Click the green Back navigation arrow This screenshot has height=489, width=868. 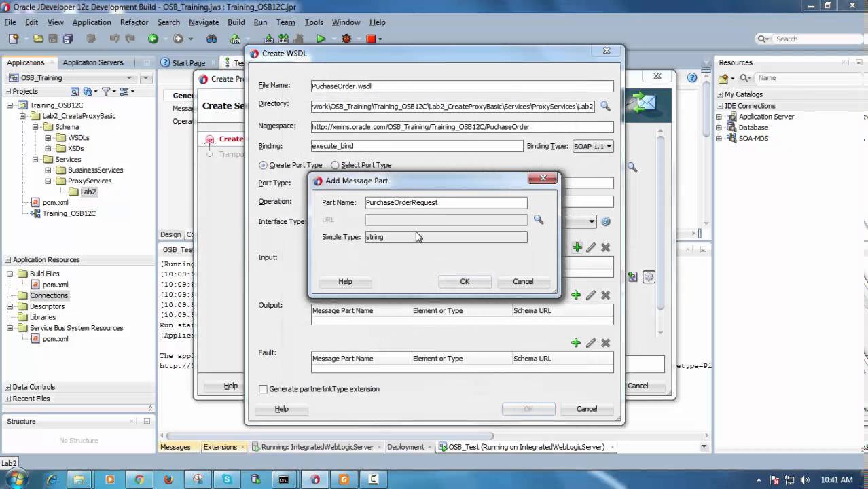153,39
